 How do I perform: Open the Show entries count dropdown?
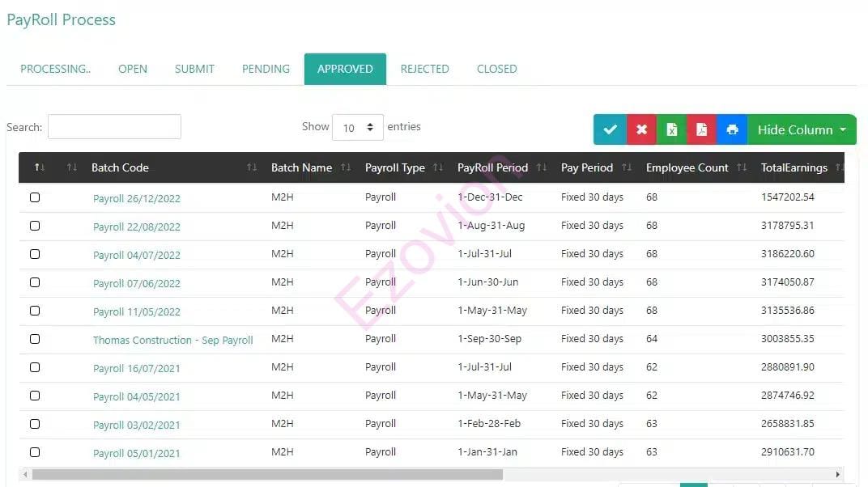click(358, 127)
